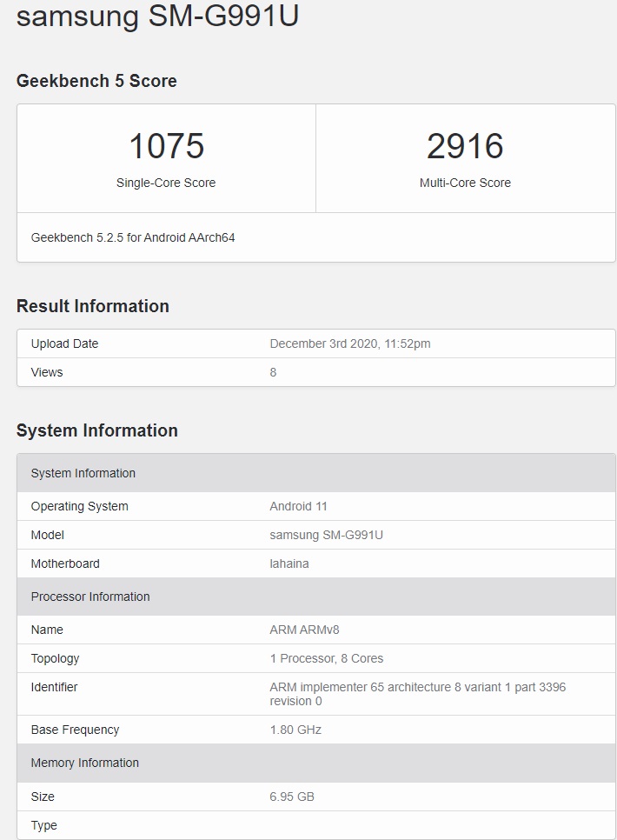Select the Motherboard value lahaina
Screen dimensions: 617x840
pyautogui.click(x=289, y=563)
